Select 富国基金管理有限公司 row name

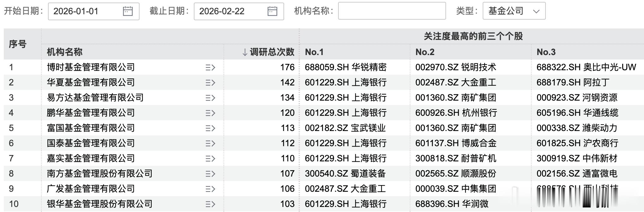[91, 128]
